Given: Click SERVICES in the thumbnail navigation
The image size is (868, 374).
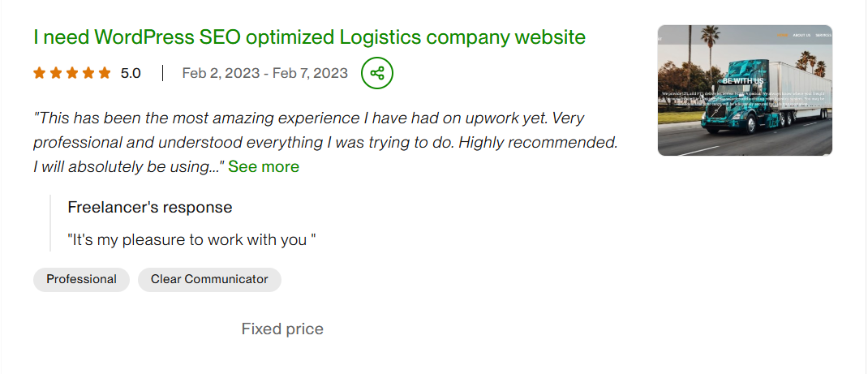Looking at the screenshot, I should click(823, 36).
